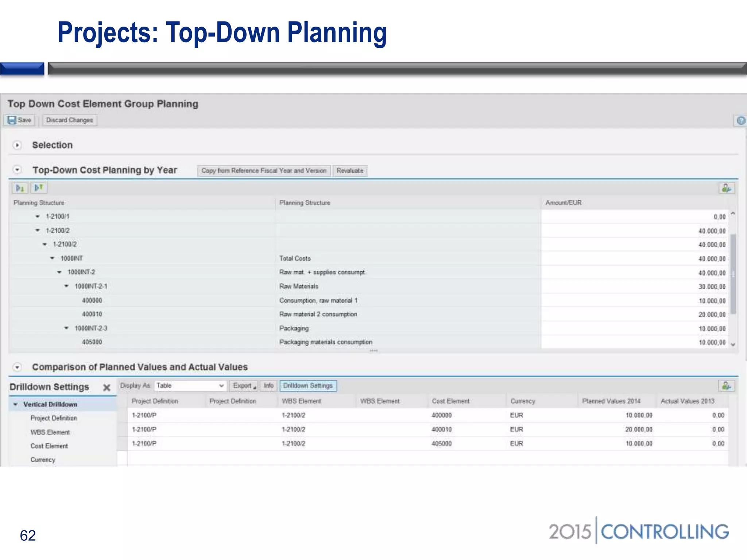Open the help icon at top right
The height and width of the screenshot is (560, 747).
(740, 120)
